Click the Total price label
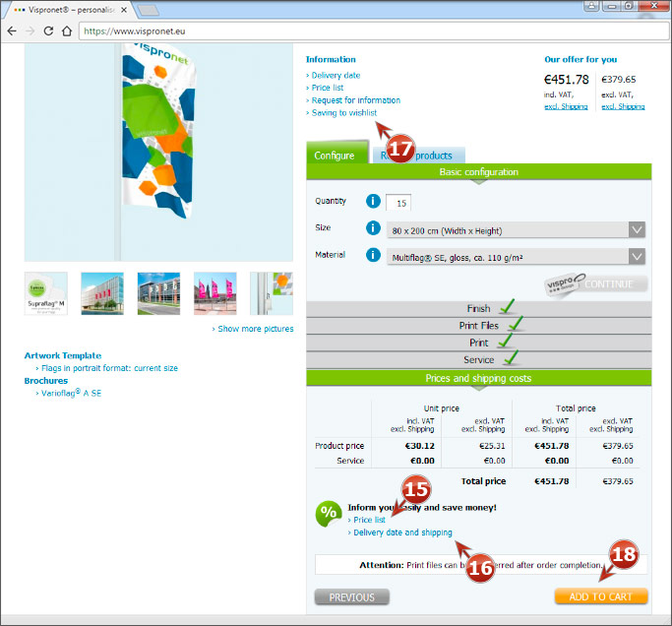The image size is (672, 626). (483, 481)
